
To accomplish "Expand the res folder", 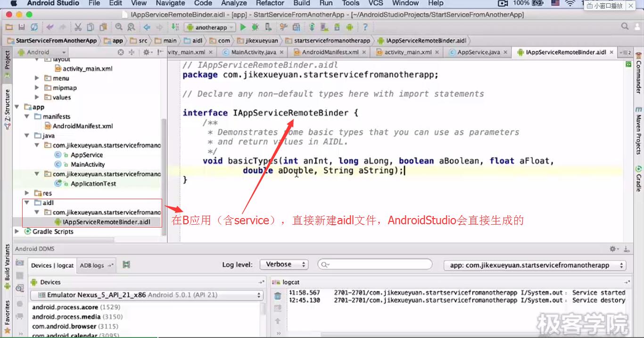I will (x=27, y=193).
